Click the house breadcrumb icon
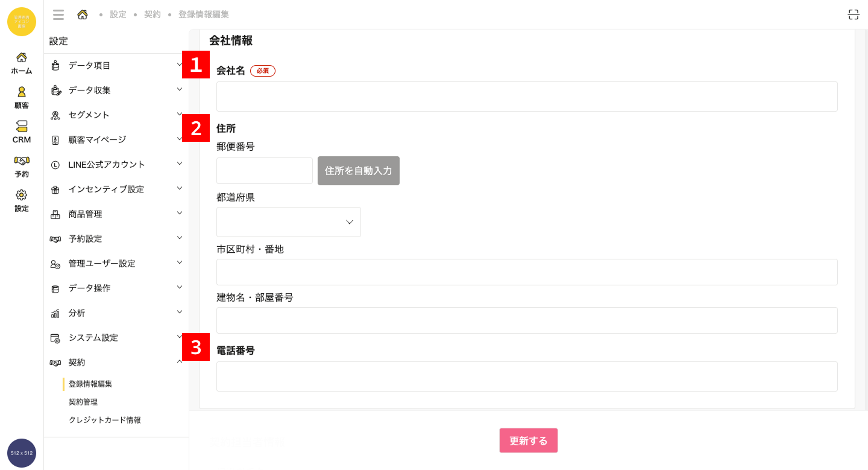Viewport: 868px width, 470px height. click(83, 14)
